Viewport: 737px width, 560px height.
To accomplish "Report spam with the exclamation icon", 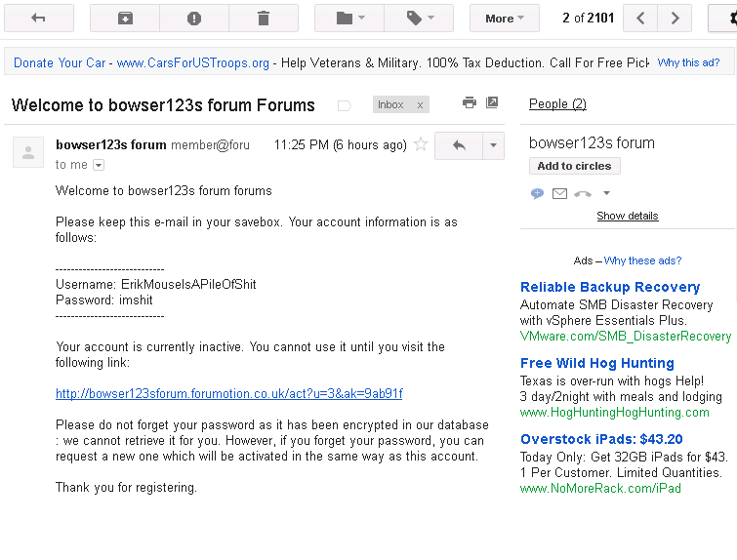I will click(x=194, y=19).
